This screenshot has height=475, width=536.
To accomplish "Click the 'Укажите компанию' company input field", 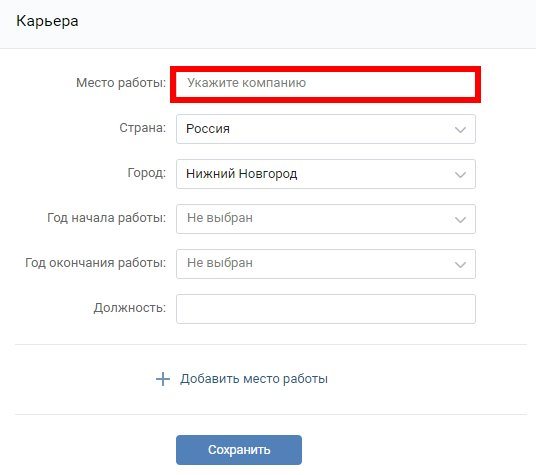I will (x=325, y=84).
